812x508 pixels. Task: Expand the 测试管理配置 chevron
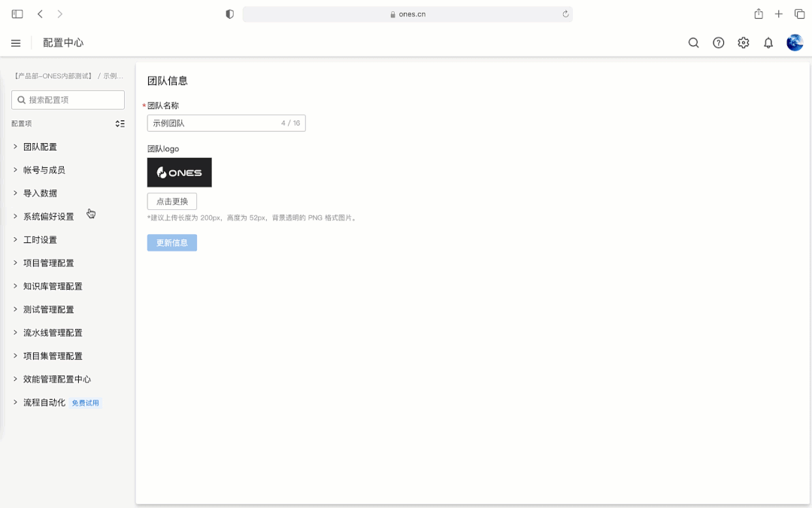point(15,309)
